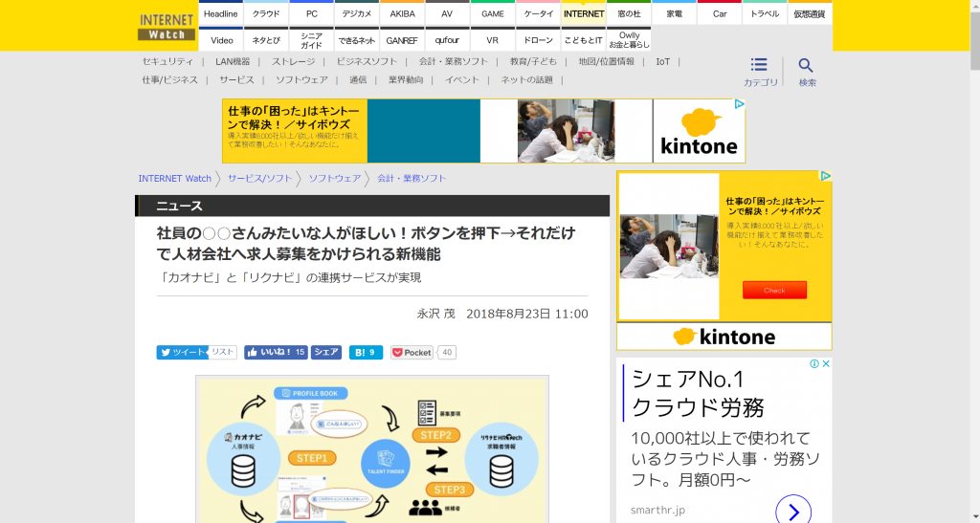Go to the GAME tab

coord(493,13)
